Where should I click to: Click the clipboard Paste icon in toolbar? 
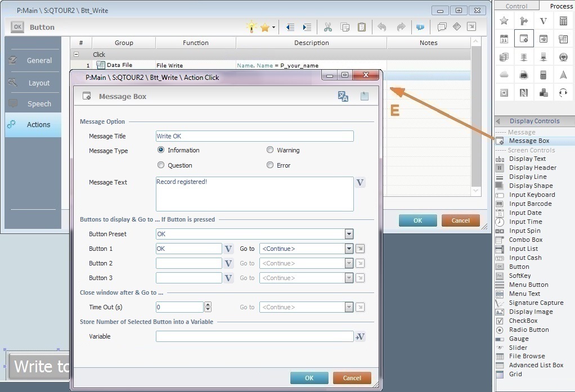tap(362, 27)
